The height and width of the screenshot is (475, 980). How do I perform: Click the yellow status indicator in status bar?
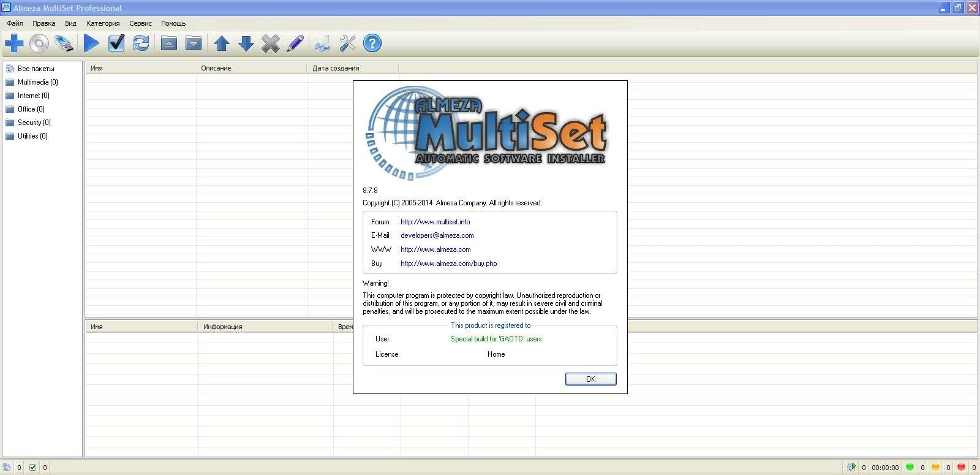tap(935, 467)
